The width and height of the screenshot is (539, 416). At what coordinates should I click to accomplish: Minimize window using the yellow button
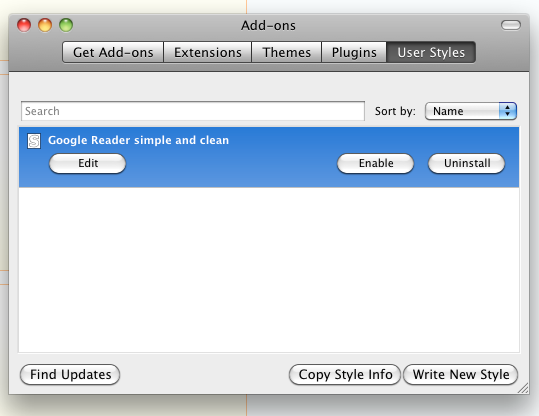[45, 25]
